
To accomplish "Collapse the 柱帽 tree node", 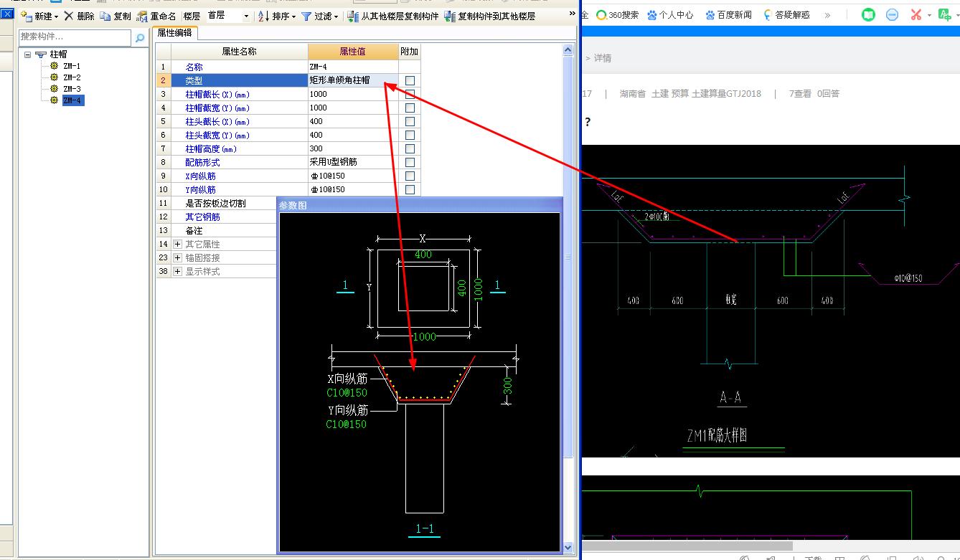I will (x=27, y=54).
